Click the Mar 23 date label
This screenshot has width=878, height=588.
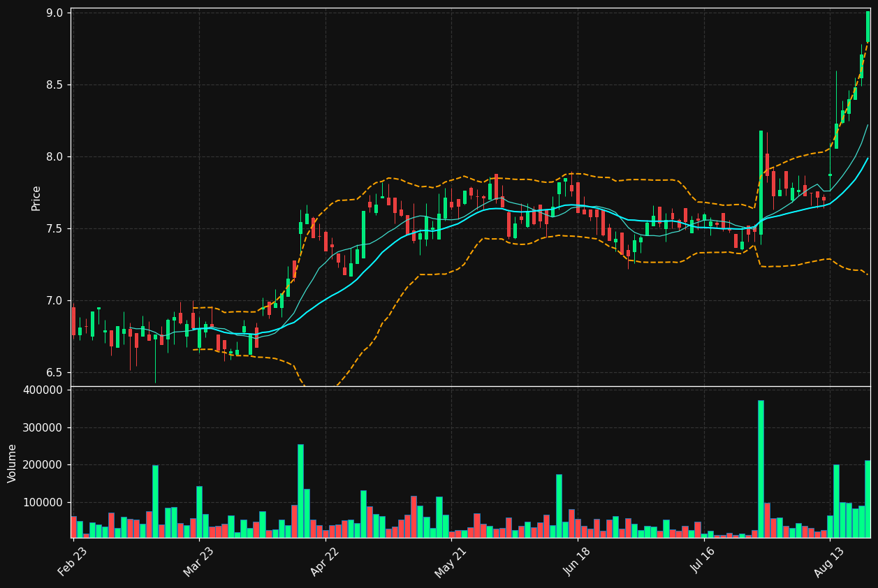click(199, 561)
